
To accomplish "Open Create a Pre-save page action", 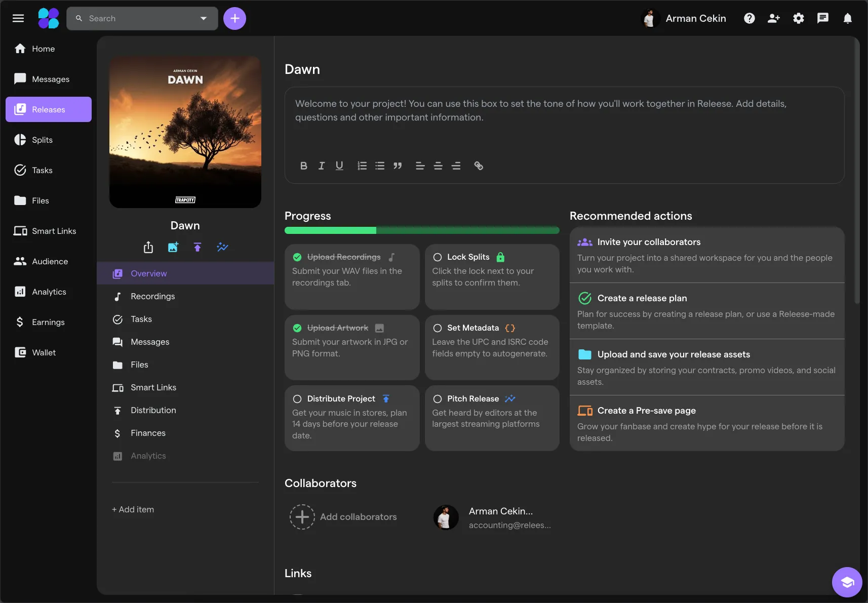I will 707,423.
